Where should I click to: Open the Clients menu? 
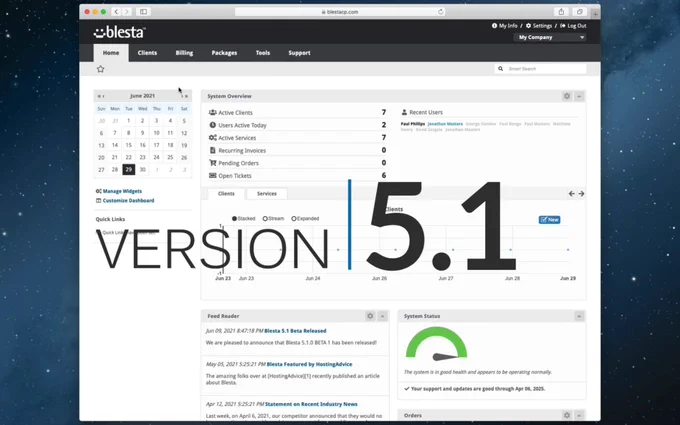[x=147, y=53]
